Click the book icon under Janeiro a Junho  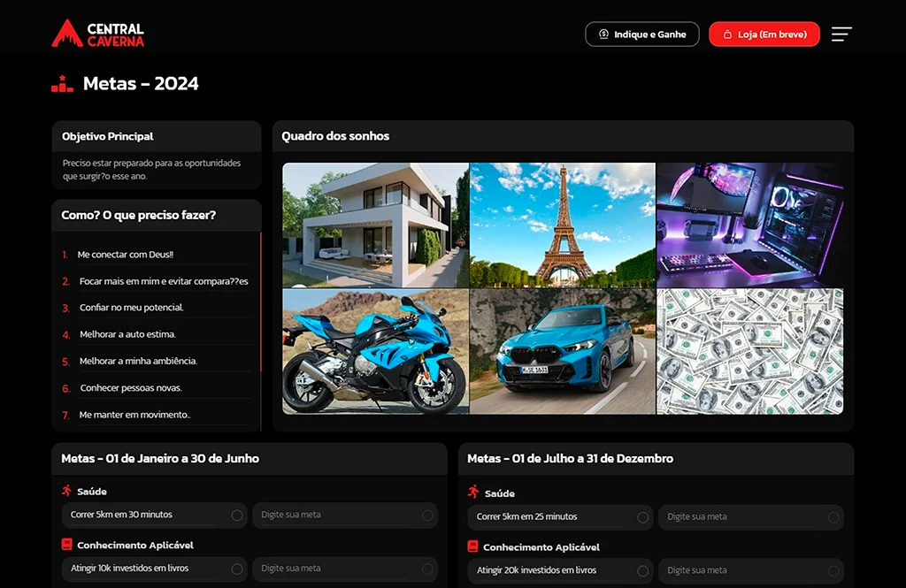(x=67, y=545)
